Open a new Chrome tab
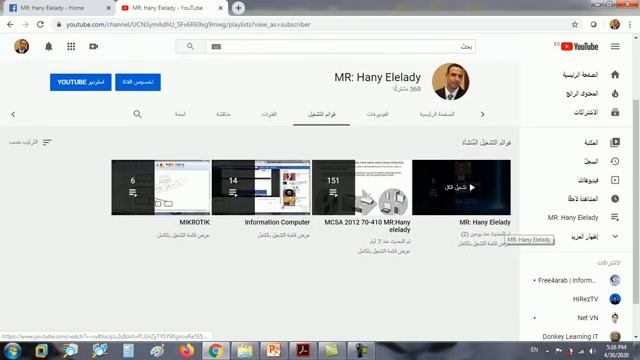Image resolution: width=640 pixels, height=360 pixels. [x=238, y=8]
